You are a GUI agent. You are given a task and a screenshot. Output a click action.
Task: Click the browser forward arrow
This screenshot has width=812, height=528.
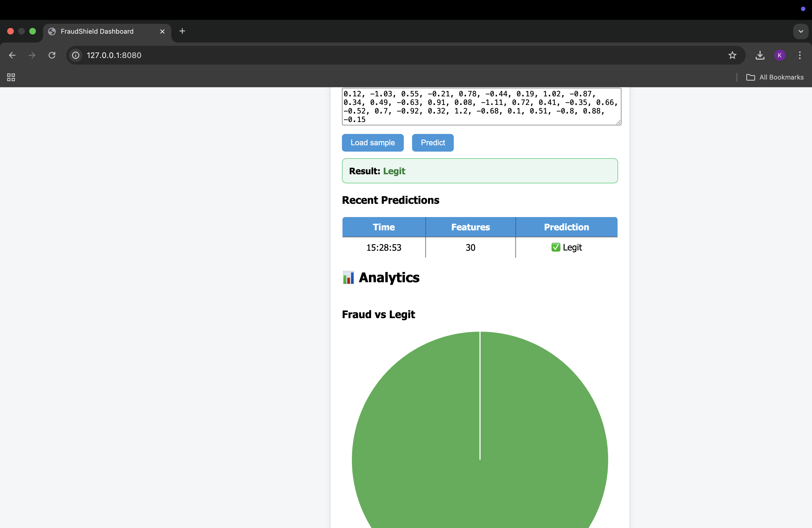pyautogui.click(x=32, y=55)
